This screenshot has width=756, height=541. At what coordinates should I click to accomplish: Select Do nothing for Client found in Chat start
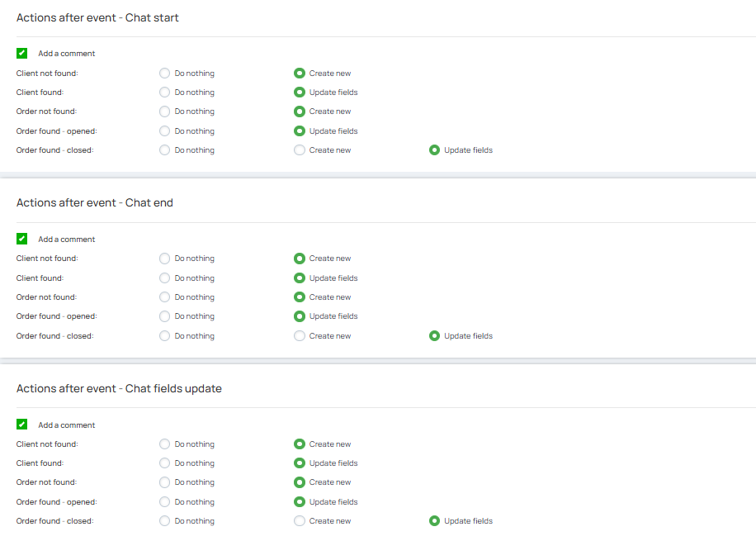pyautogui.click(x=165, y=93)
